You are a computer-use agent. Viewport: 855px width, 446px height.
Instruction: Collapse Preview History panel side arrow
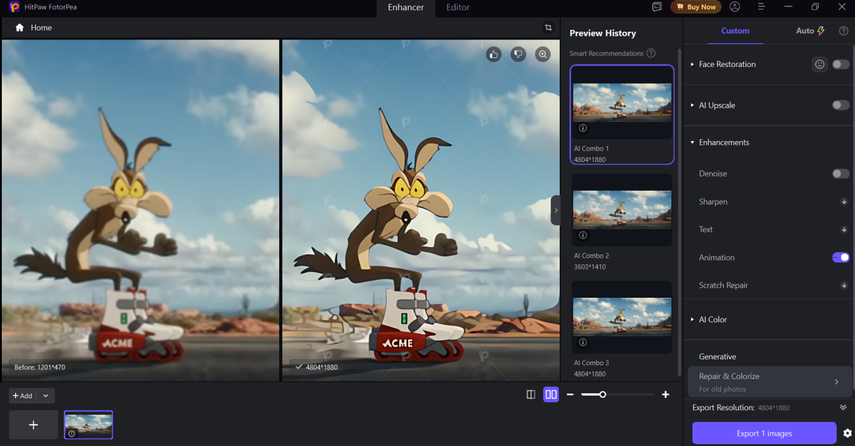tap(556, 210)
